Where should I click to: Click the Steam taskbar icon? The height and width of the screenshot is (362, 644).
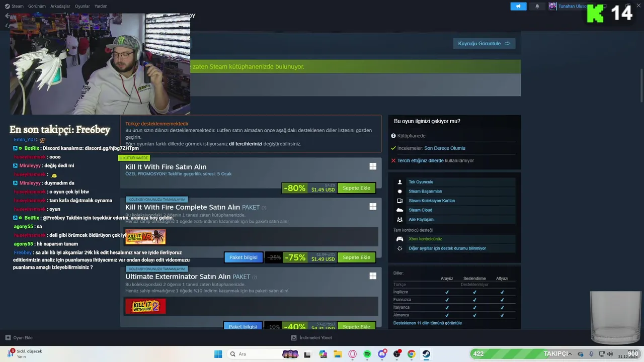click(x=426, y=354)
